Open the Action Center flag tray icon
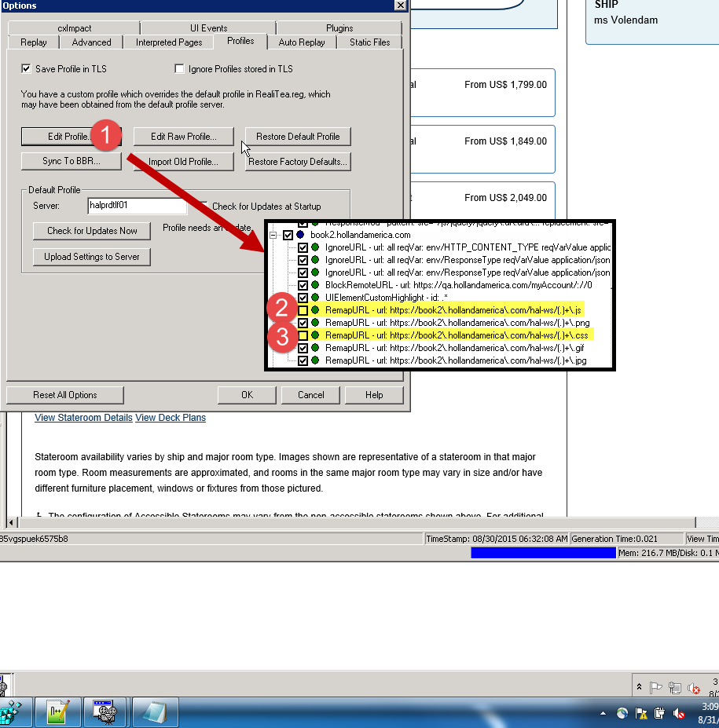 click(x=641, y=714)
